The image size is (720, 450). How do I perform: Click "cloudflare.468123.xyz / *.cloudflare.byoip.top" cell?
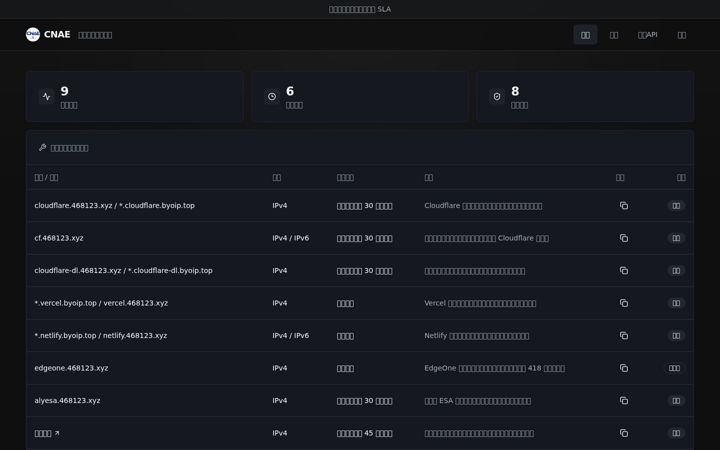(x=114, y=205)
